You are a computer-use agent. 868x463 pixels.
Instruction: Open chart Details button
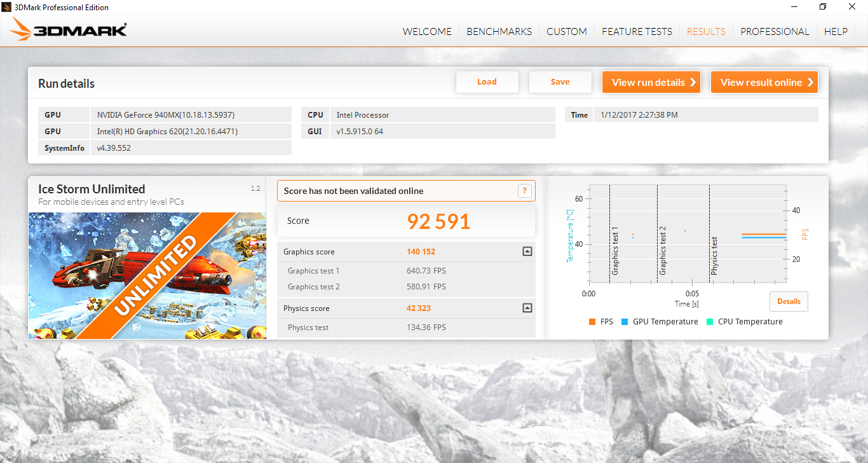(x=789, y=301)
